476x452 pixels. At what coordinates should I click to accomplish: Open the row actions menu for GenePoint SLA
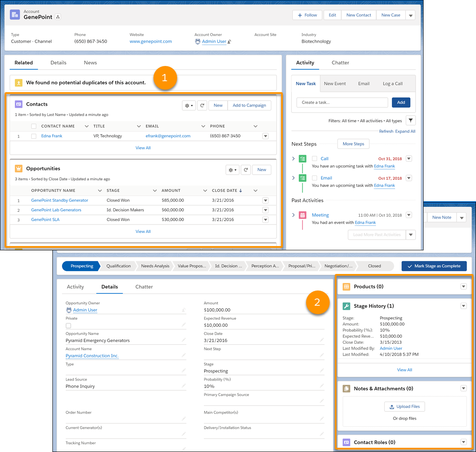click(x=265, y=219)
